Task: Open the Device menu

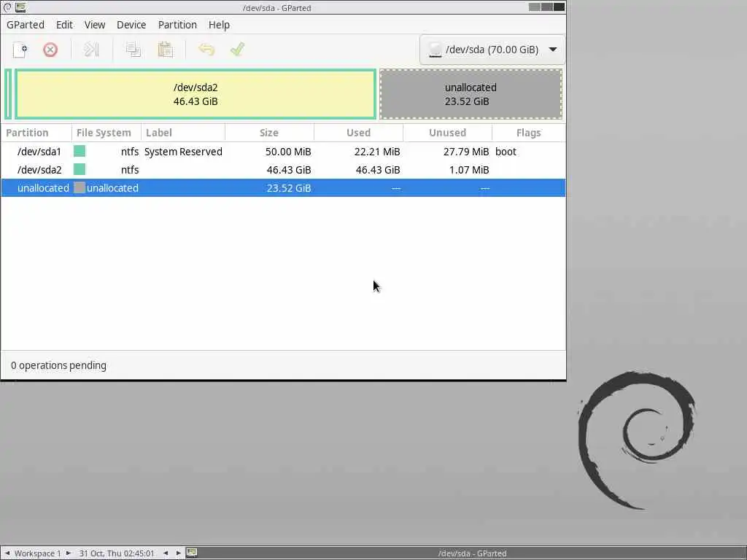Action: click(x=131, y=25)
